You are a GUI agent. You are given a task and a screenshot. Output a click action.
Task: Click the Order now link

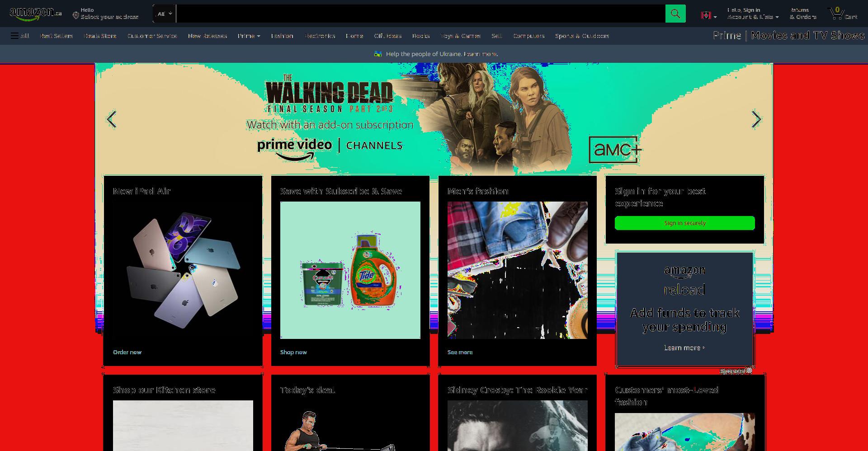pyautogui.click(x=127, y=352)
